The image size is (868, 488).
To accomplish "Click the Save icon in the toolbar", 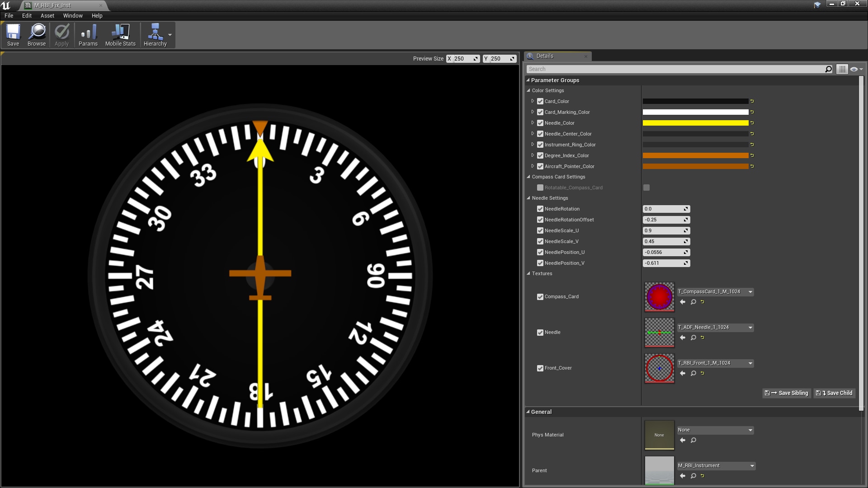I will coord(13,35).
